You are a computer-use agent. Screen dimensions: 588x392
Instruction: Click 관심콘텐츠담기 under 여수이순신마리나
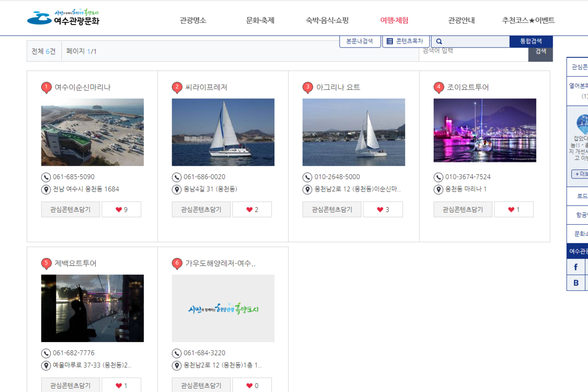click(x=71, y=209)
